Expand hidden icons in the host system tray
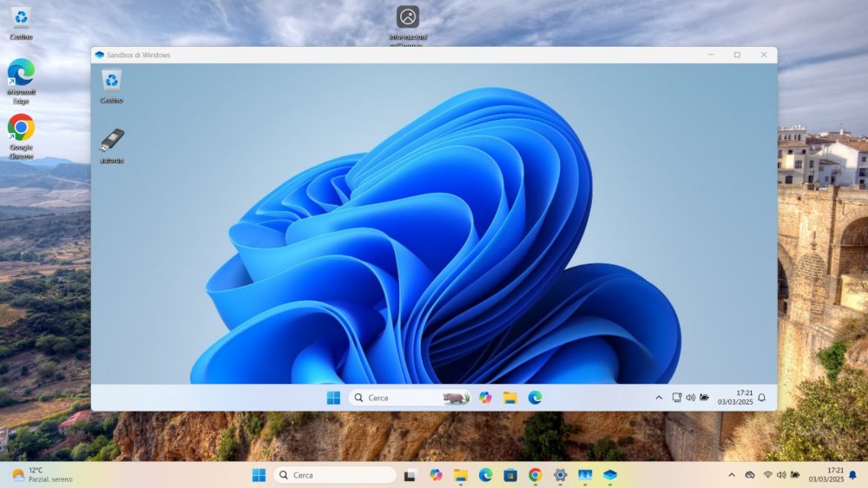868x488 pixels. click(732, 475)
